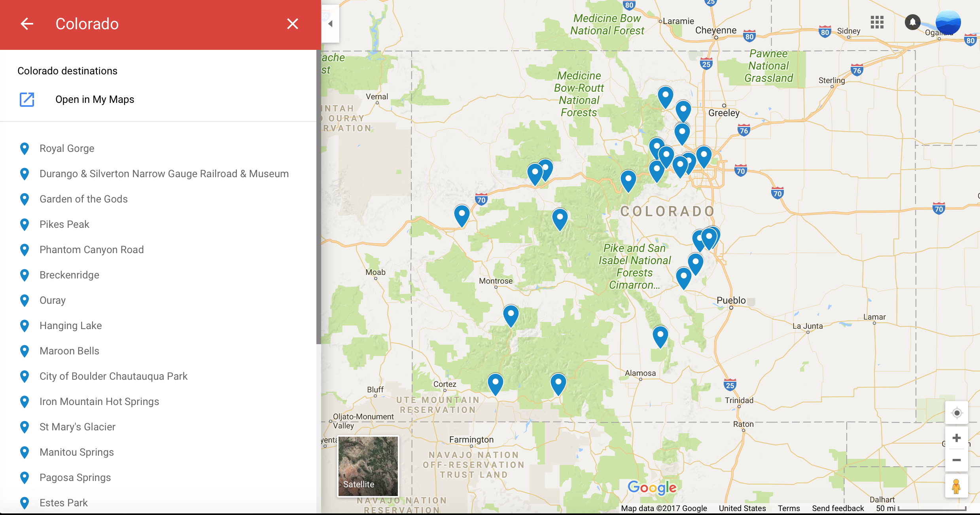This screenshot has height=515, width=980.
Task: Close the Colorado panel with X
Action: [x=292, y=24]
